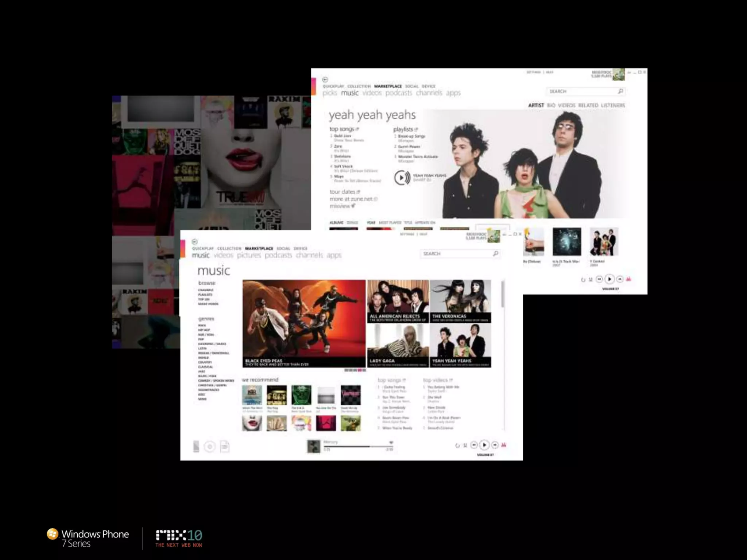Skip to next track in the front window
The height and width of the screenshot is (560, 747).
(495, 445)
